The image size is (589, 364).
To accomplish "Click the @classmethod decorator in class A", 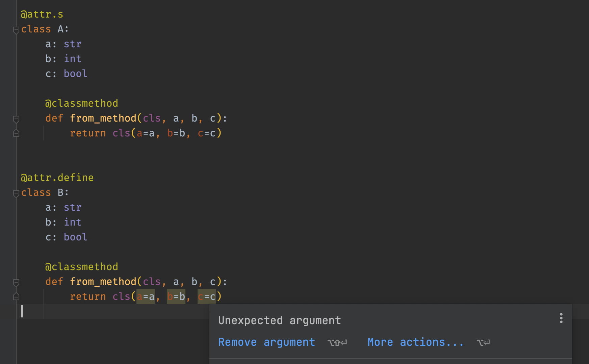I will (x=82, y=103).
